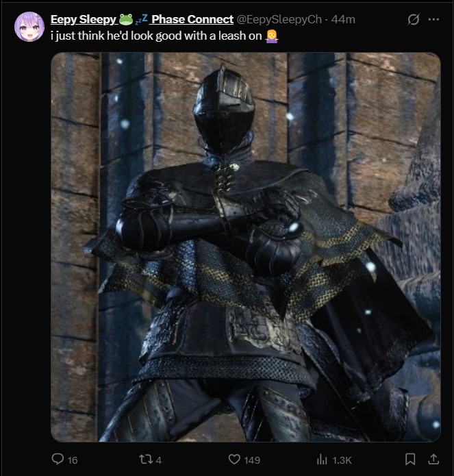
Task: Click the 16 replies count
Action: pos(73,460)
